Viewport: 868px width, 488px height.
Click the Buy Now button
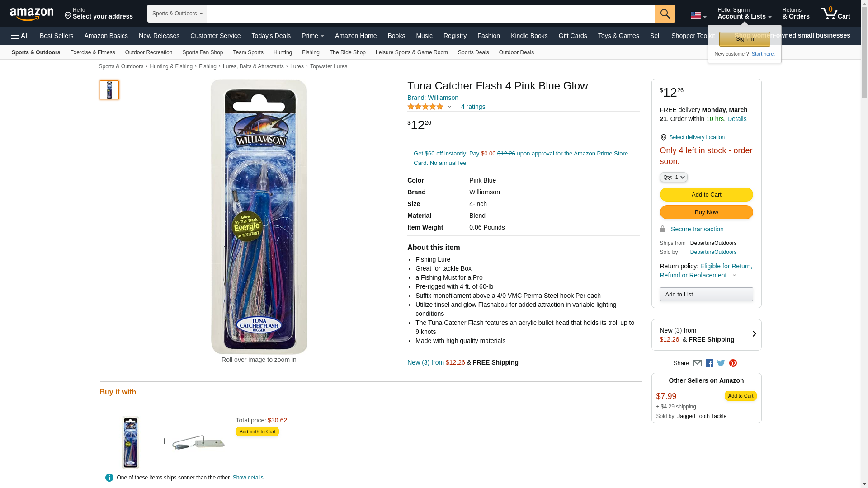[x=706, y=212]
